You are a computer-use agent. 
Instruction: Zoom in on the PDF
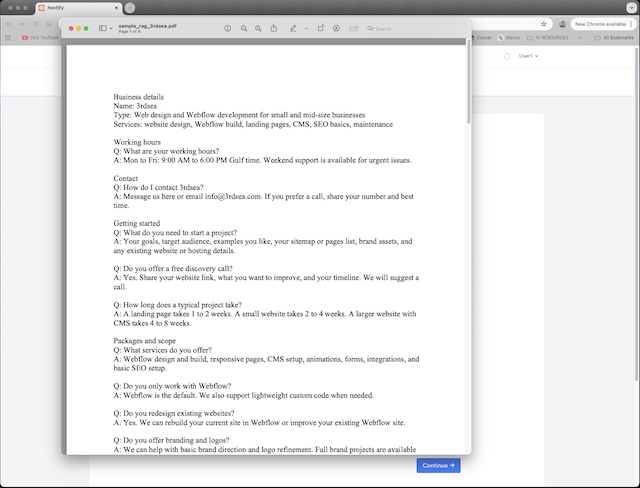[x=258, y=28]
